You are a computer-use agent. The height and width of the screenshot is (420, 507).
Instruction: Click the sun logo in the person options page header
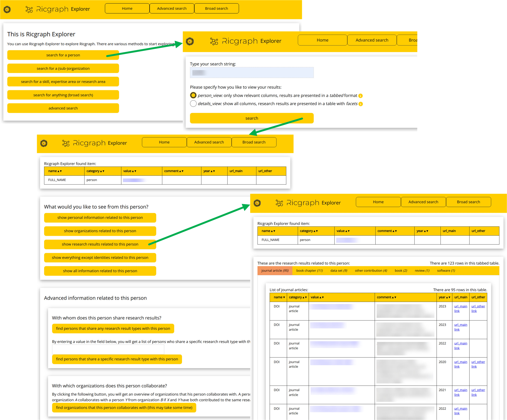tap(44, 143)
